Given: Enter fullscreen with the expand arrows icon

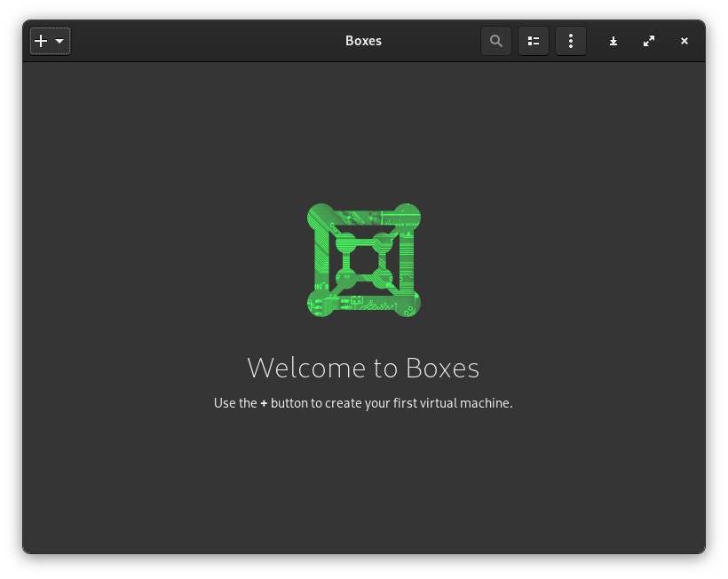Looking at the screenshot, I should click(649, 41).
